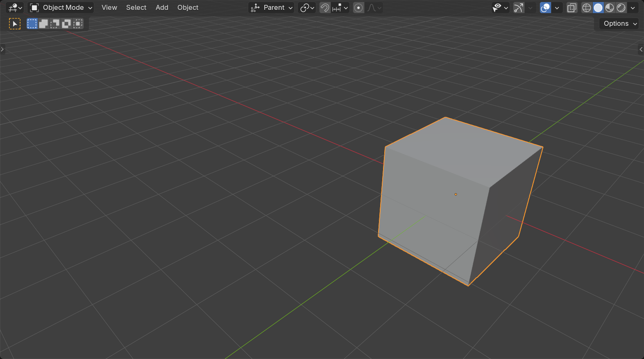
Task: Open the View menu
Action: 109,7
